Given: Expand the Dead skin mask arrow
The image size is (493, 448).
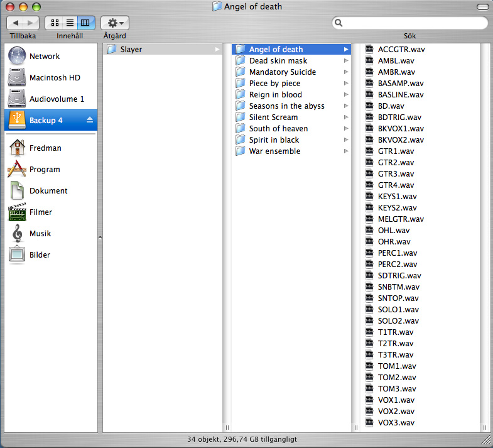Looking at the screenshot, I should click(x=346, y=61).
